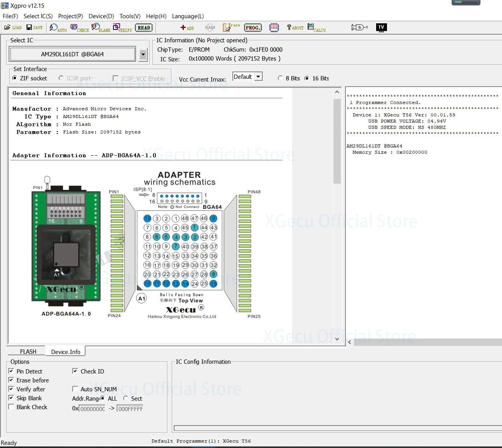Image resolution: width=502 pixels, height=448 pixels.
Task: Open the Vcc Current Imax dropdown
Action: click(257, 76)
